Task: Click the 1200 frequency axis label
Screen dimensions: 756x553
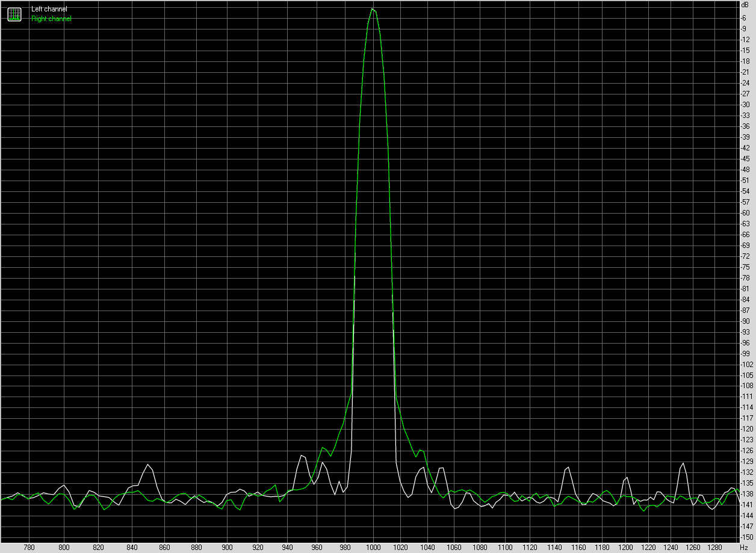Action: [x=626, y=548]
